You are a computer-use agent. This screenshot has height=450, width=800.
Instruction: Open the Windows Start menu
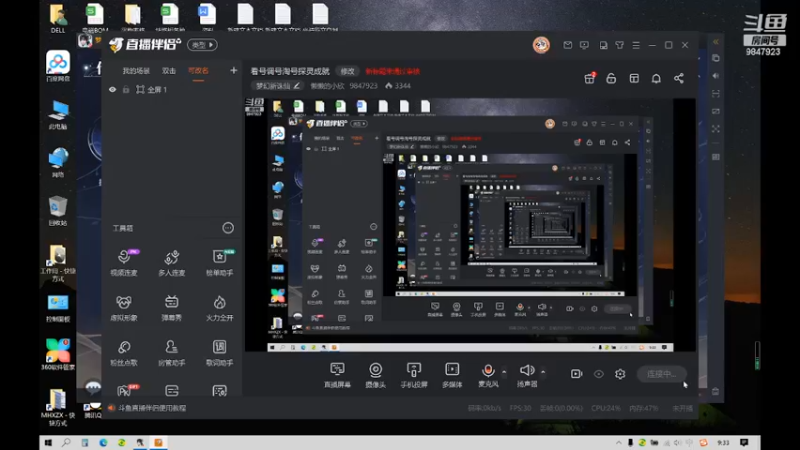[x=48, y=442]
